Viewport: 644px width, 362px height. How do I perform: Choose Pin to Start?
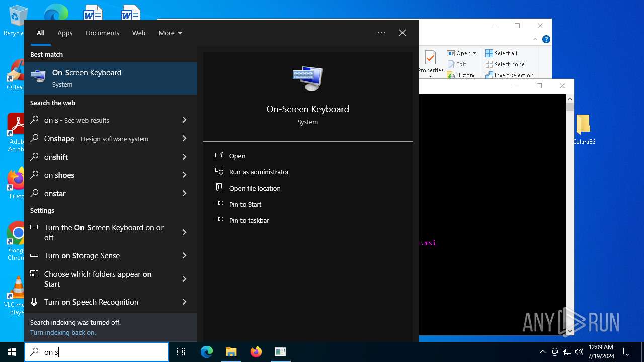click(x=245, y=204)
